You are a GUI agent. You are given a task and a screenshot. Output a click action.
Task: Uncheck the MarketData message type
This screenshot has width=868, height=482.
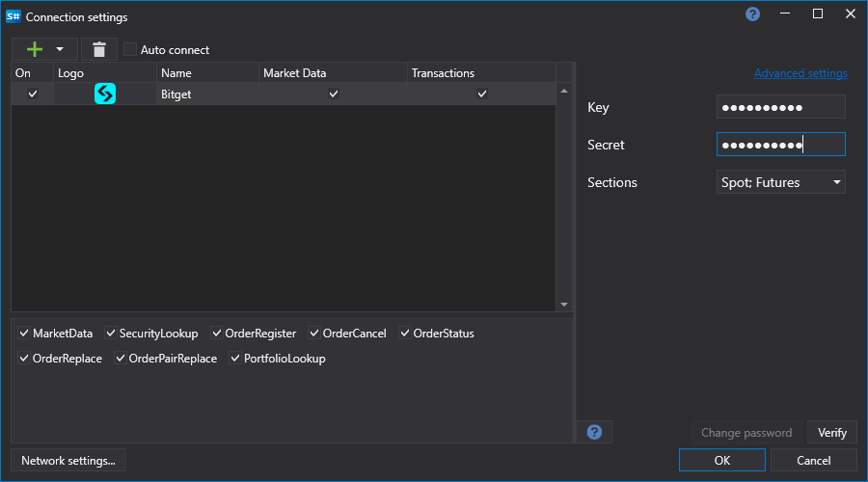click(24, 333)
